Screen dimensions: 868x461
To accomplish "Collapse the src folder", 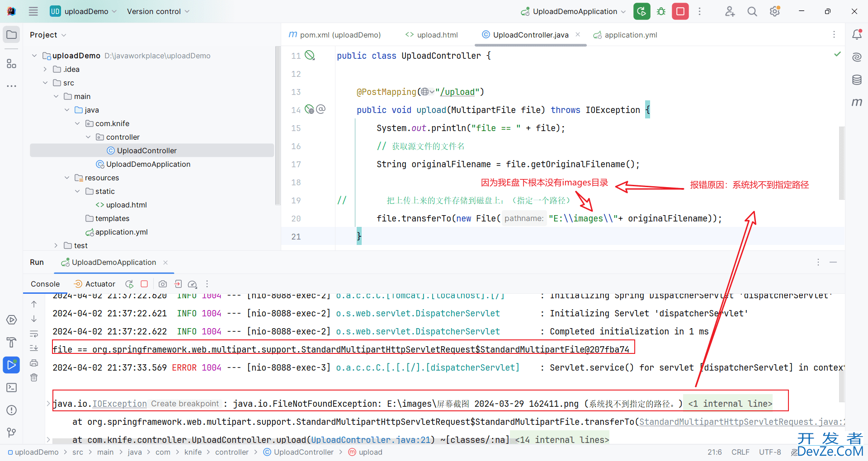I will click(x=45, y=83).
